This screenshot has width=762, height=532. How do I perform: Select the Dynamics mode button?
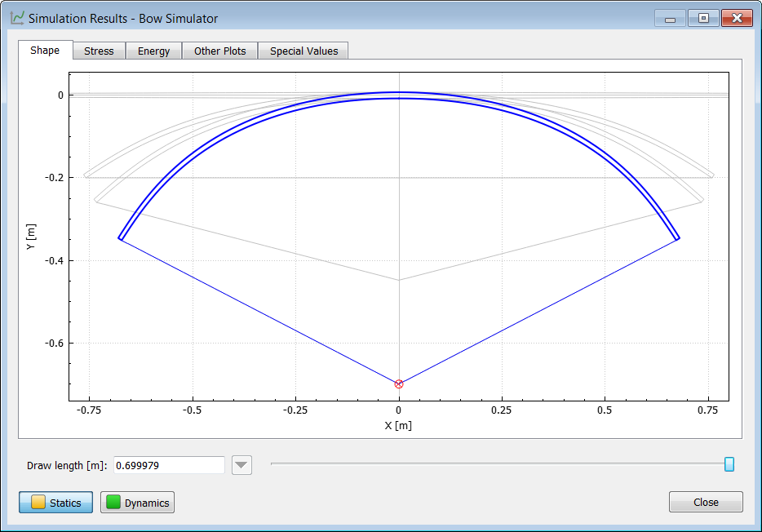[x=138, y=503]
